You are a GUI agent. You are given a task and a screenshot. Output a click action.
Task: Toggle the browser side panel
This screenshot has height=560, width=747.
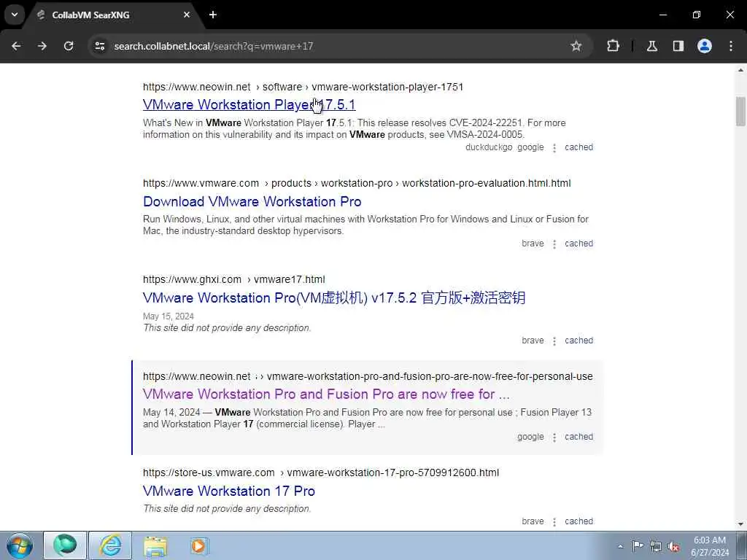pyautogui.click(x=678, y=46)
